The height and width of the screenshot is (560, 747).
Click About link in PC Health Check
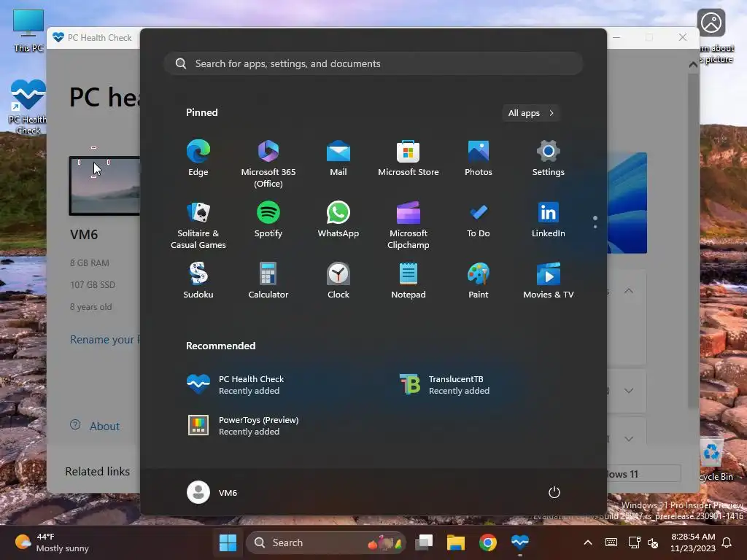[x=104, y=426]
